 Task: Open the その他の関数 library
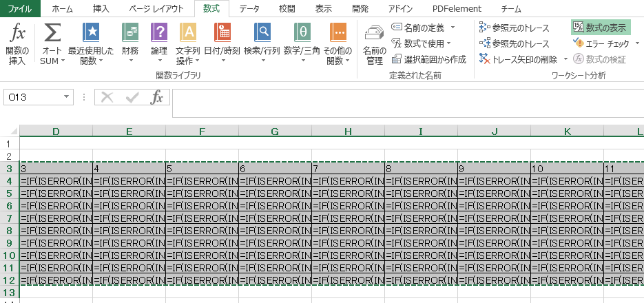(338, 44)
